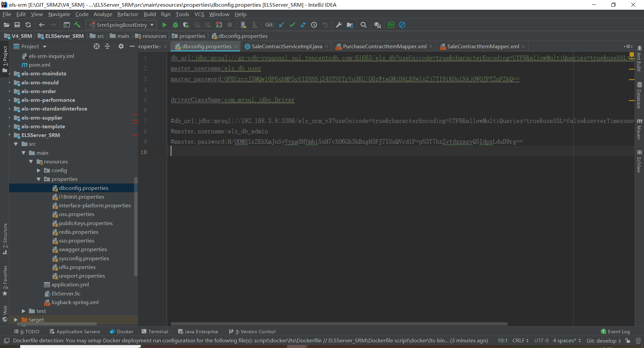The width and height of the screenshot is (644, 348).
Task: Collapse all in Project panel
Action: [x=107, y=47]
